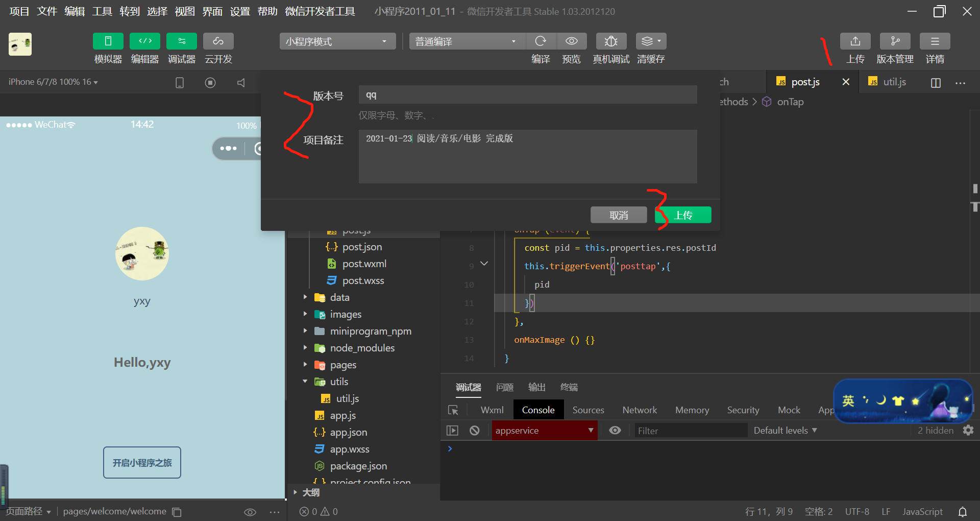Click the 开启小程序之旅 button in simulator
Viewport: 980px width, 521px height.
142,463
